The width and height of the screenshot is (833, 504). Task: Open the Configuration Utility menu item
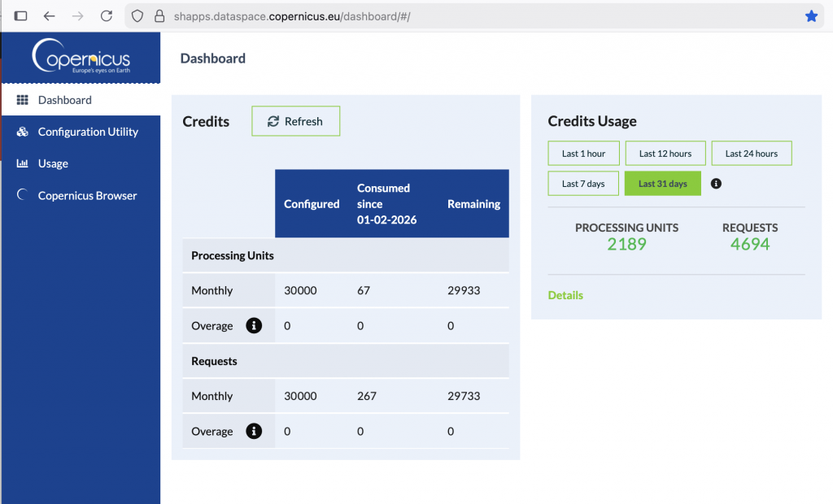click(x=88, y=132)
